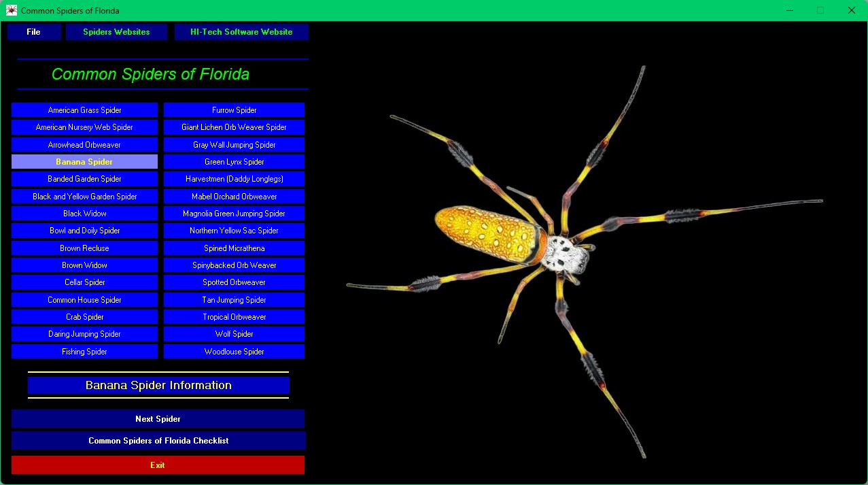868x485 pixels.
Task: Select Harvestmen (Daddy Longlegs)
Action: (234, 179)
